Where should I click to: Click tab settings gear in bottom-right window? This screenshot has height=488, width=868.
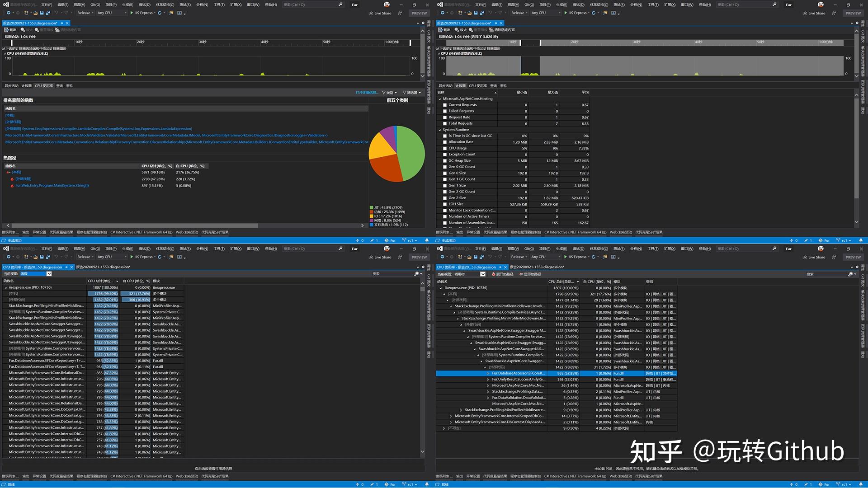(857, 267)
